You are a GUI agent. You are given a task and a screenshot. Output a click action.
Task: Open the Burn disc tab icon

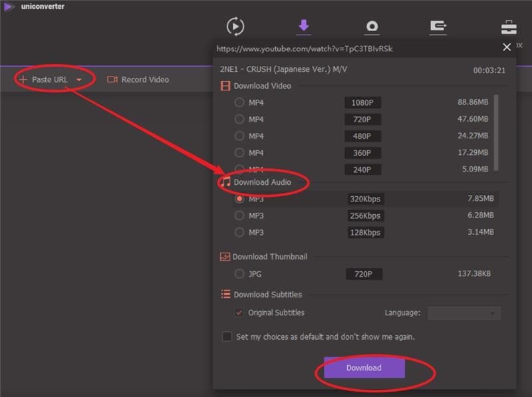coord(372,27)
